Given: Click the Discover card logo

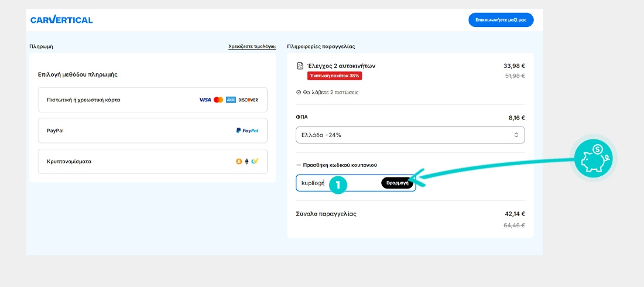Looking at the screenshot, I should [248, 100].
